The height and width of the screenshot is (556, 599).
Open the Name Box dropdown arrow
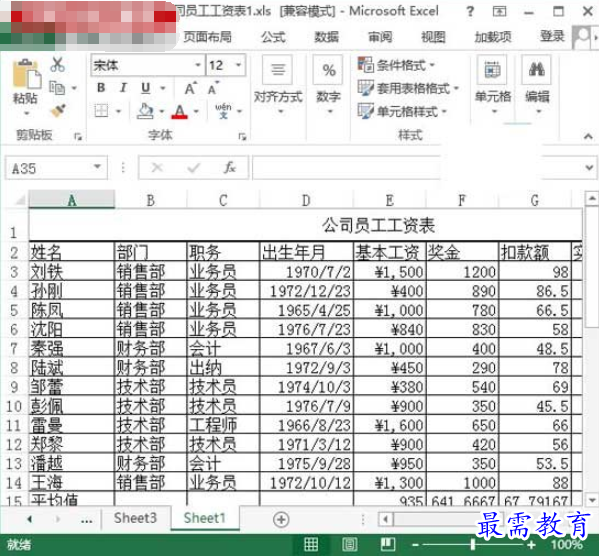tap(97, 167)
